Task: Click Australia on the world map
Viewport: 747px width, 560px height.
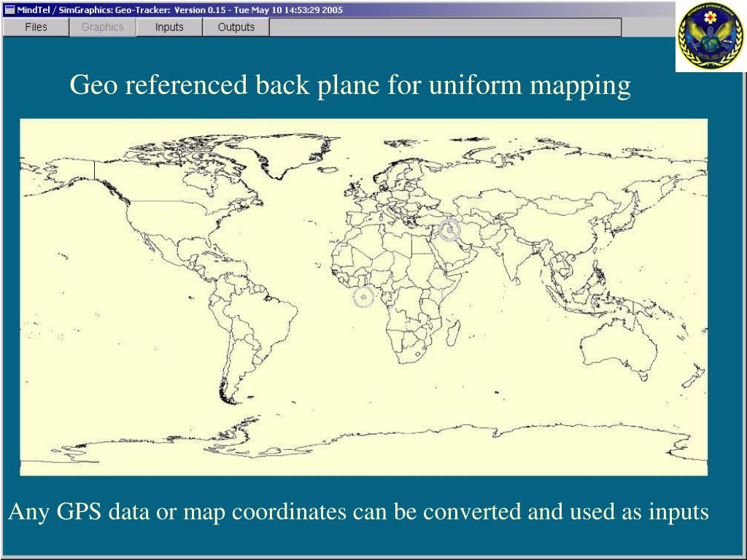Action: 619,348
